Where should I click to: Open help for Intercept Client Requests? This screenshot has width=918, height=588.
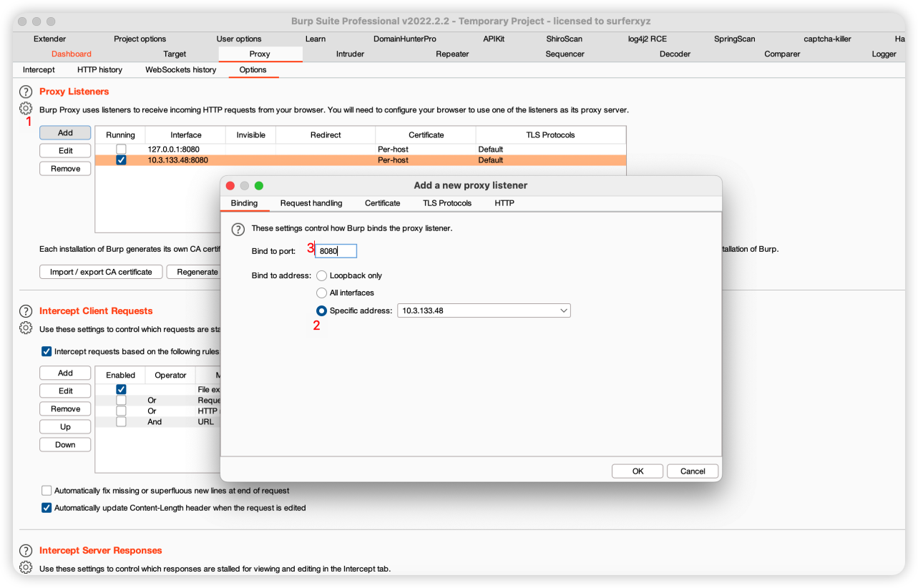point(26,311)
